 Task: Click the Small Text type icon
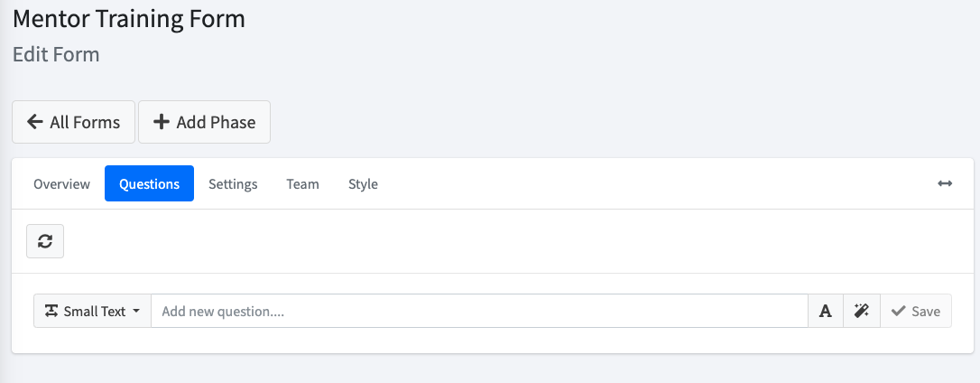(51, 311)
